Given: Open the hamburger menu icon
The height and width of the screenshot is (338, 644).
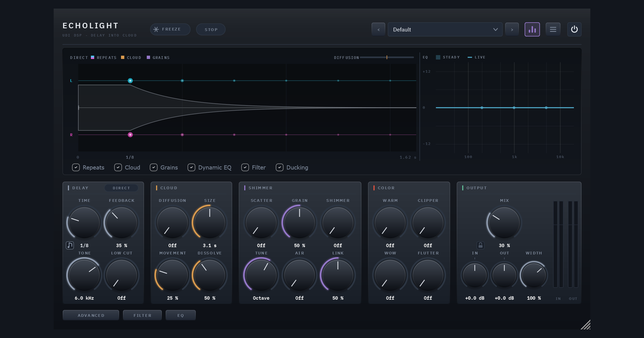Looking at the screenshot, I should pyautogui.click(x=553, y=30).
